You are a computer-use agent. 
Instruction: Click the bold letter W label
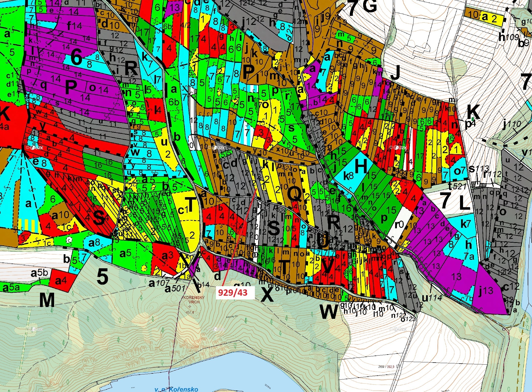pyautogui.click(x=329, y=312)
